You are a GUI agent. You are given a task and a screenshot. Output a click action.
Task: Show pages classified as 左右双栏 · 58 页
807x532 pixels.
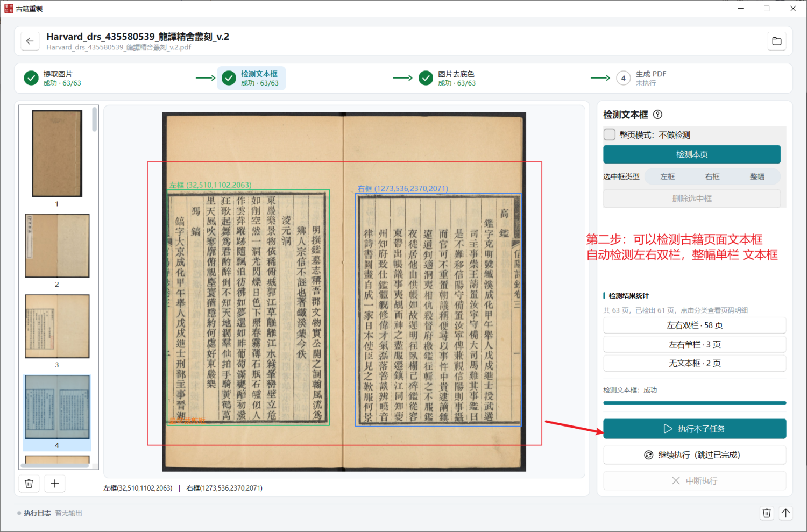coord(695,325)
